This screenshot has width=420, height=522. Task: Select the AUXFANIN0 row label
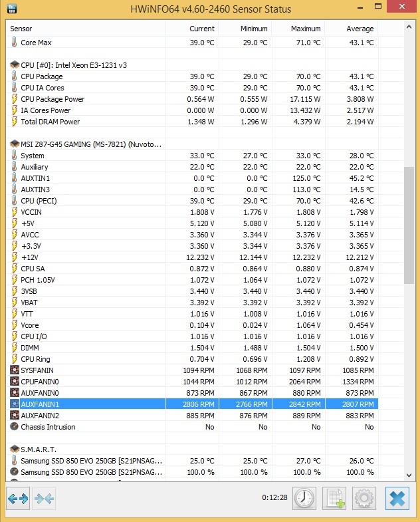(40, 394)
